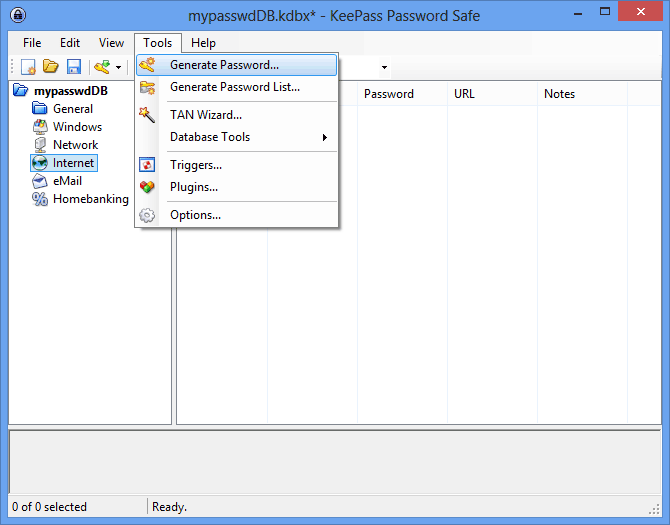Screen dimensions: 670x525
Task: Open the File menu
Action: point(32,43)
